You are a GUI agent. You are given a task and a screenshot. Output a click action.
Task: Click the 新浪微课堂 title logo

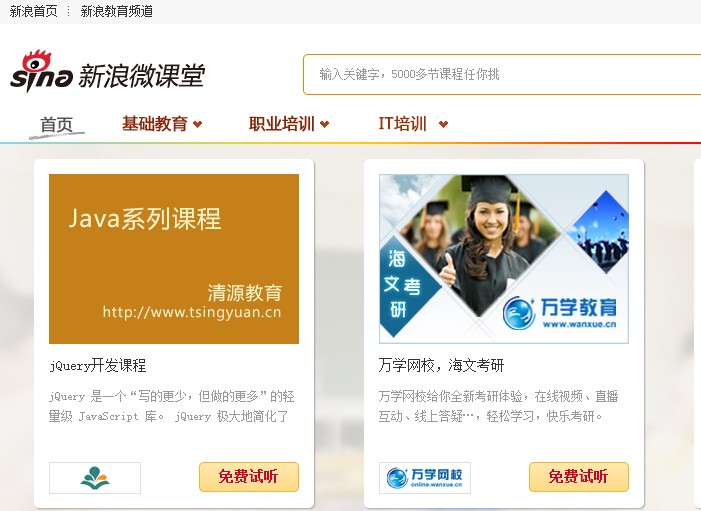141,76
